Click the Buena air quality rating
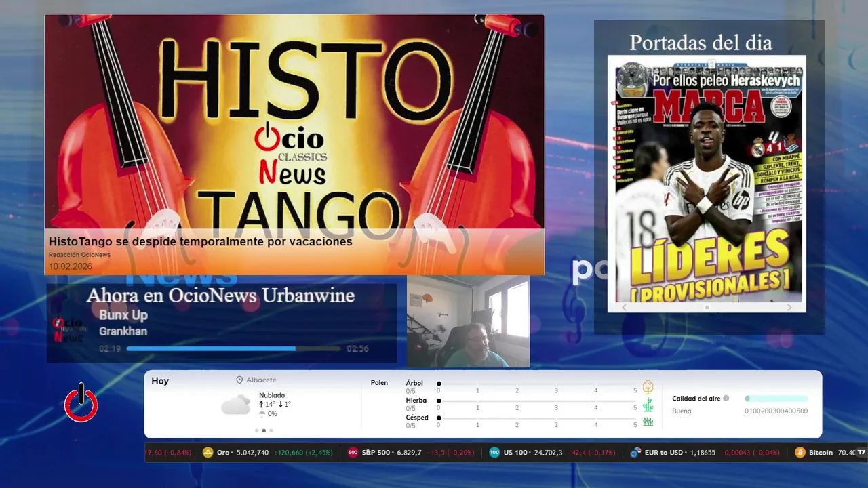This screenshot has height=488, width=868. (682, 411)
